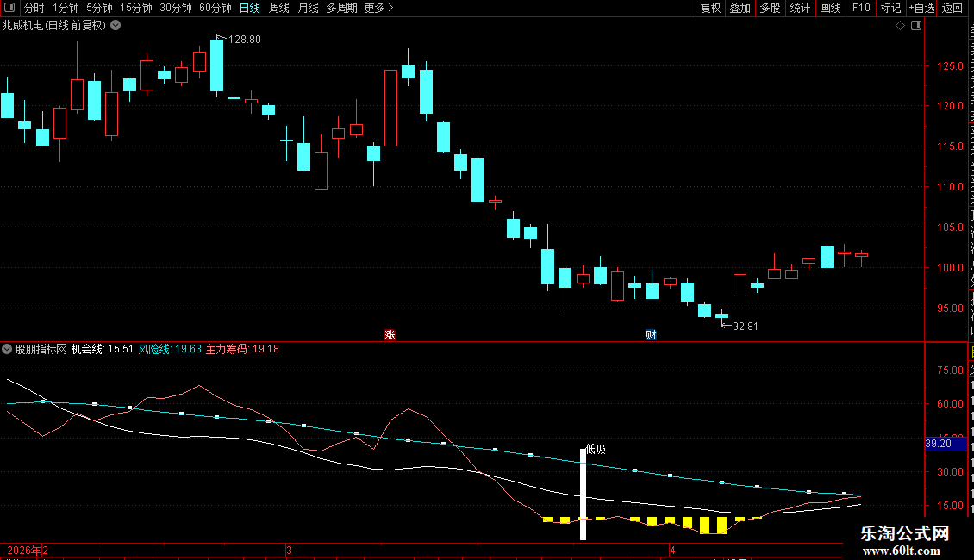Click the 125.0 price axis label
The width and height of the screenshot is (974, 560).
click(950, 65)
